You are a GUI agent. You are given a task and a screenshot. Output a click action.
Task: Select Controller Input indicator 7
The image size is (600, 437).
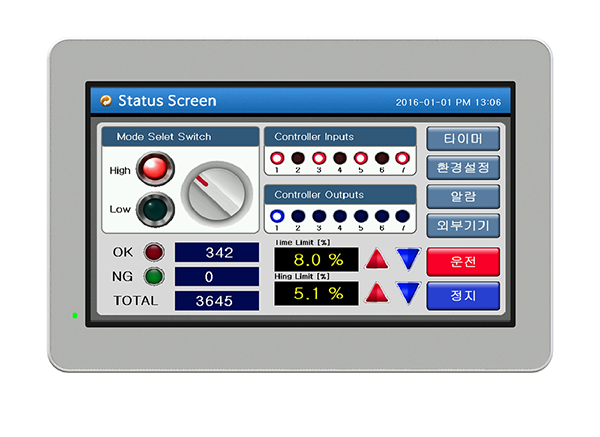401,158
